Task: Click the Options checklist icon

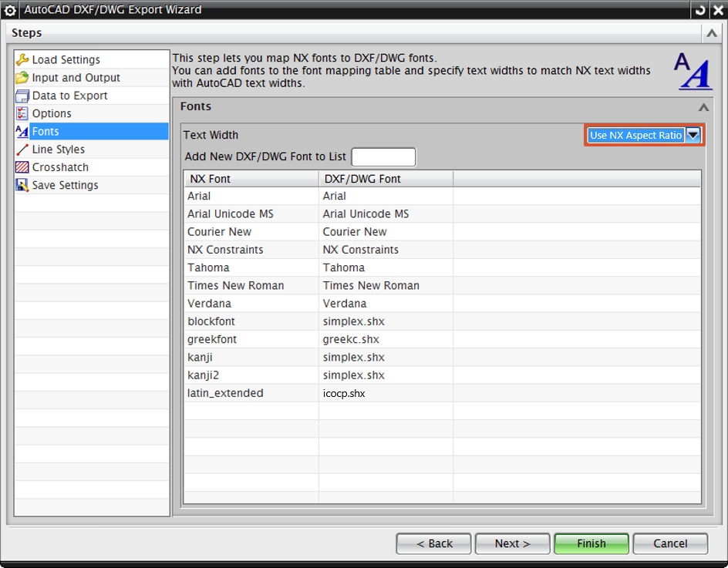Action: tap(22, 113)
